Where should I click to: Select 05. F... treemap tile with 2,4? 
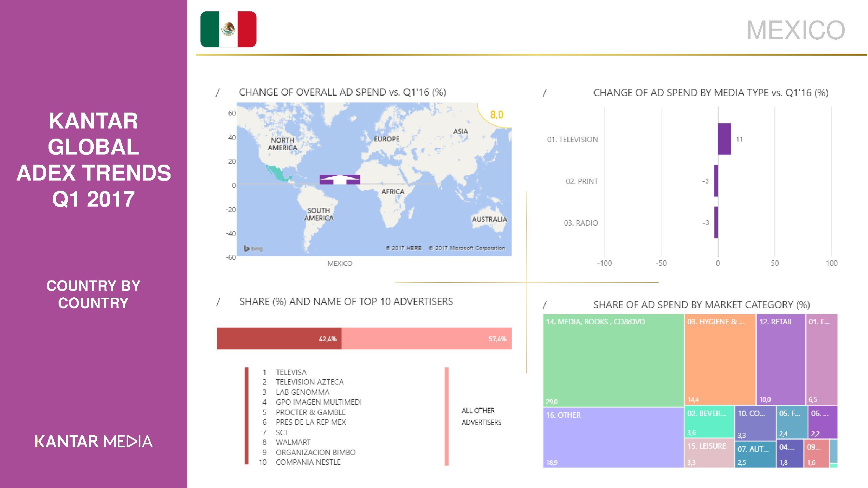pos(792,422)
